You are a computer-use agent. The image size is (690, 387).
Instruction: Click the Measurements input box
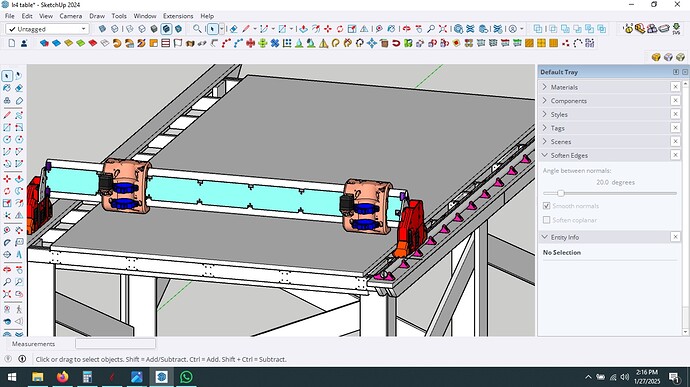115,343
